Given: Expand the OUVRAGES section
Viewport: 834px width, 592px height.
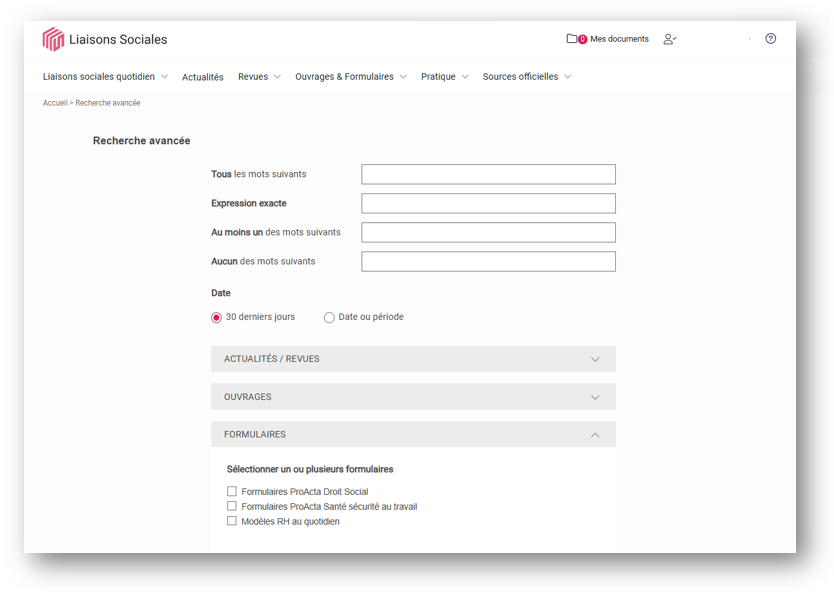Looking at the screenshot, I should coord(413,397).
